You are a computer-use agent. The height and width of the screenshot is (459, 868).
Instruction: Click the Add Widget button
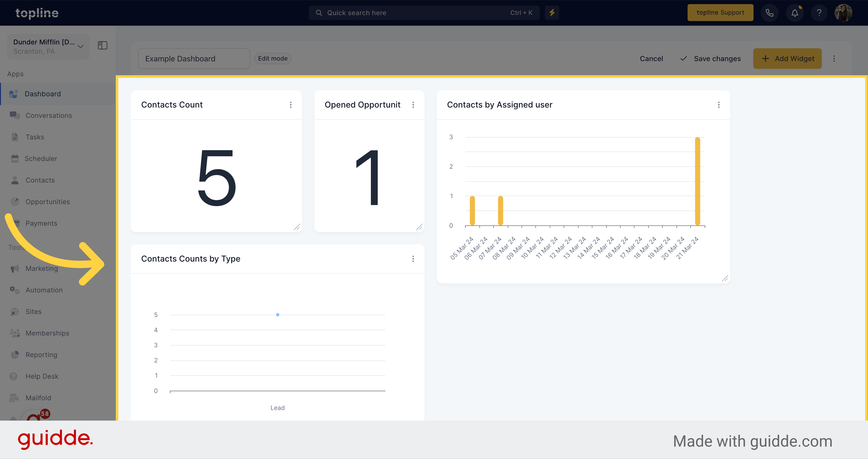click(788, 58)
